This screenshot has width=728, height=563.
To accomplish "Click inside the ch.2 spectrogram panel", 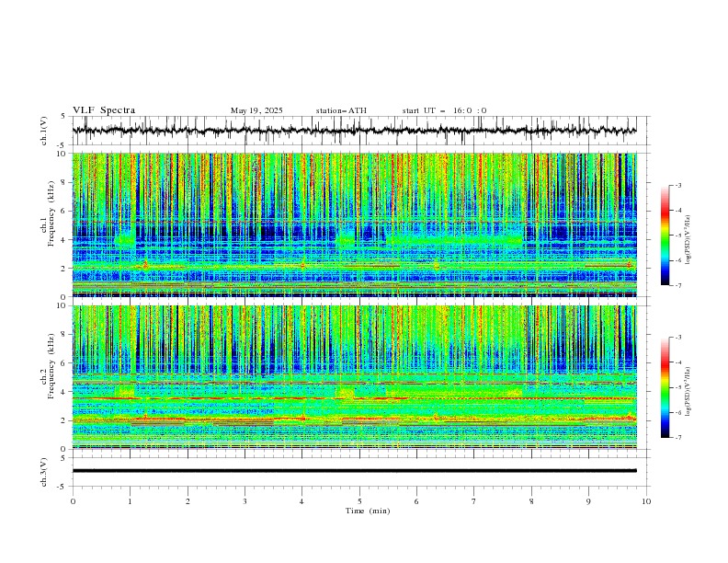I will [354, 377].
